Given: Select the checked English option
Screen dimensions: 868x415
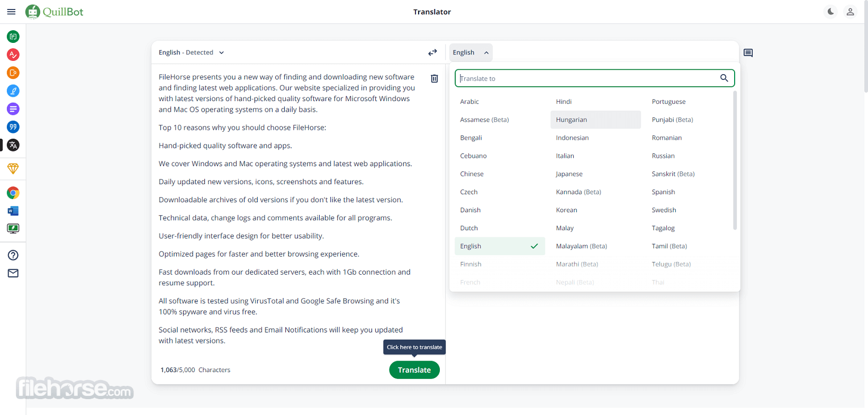Looking at the screenshot, I should (x=500, y=246).
